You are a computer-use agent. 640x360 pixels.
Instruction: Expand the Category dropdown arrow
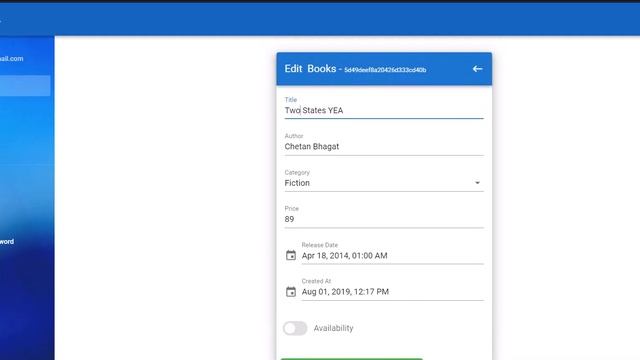[477, 183]
